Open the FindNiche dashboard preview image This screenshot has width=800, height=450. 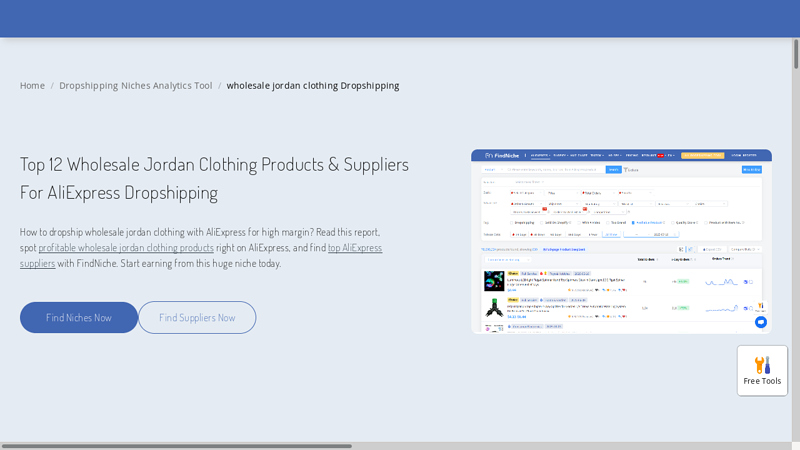point(621,241)
